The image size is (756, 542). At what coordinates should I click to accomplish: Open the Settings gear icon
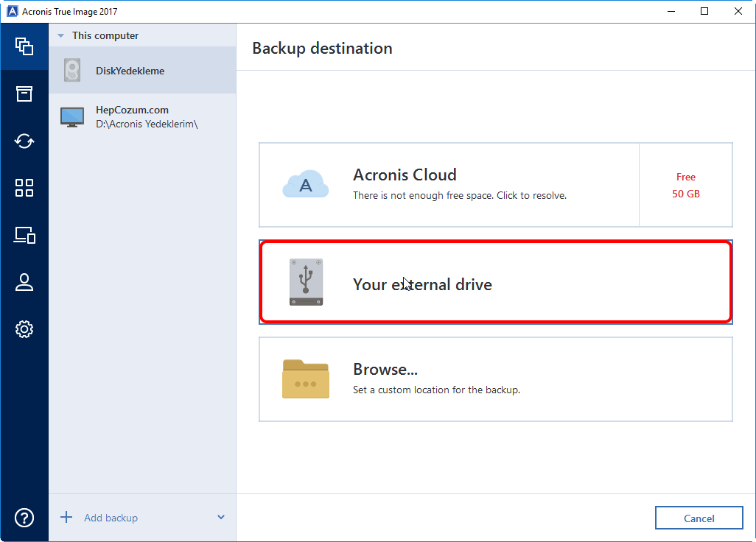(24, 329)
